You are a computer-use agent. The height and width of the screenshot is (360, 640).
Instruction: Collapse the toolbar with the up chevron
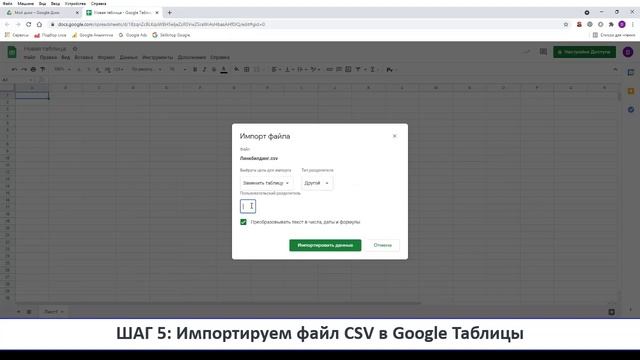click(x=615, y=70)
